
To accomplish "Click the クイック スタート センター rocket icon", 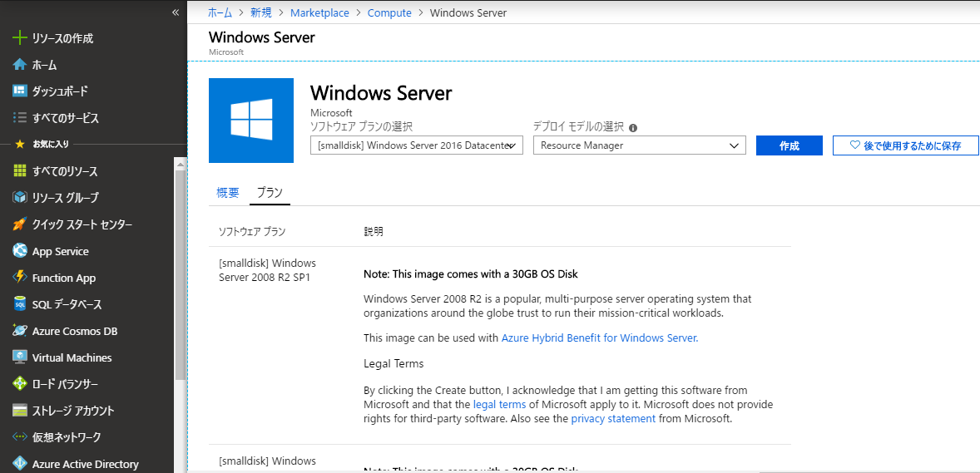I will click(20, 224).
